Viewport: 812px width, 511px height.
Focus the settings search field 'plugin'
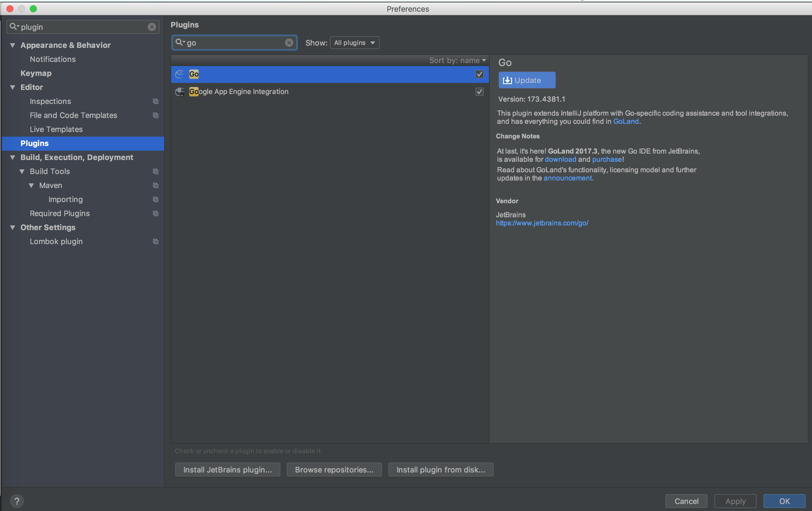point(83,27)
